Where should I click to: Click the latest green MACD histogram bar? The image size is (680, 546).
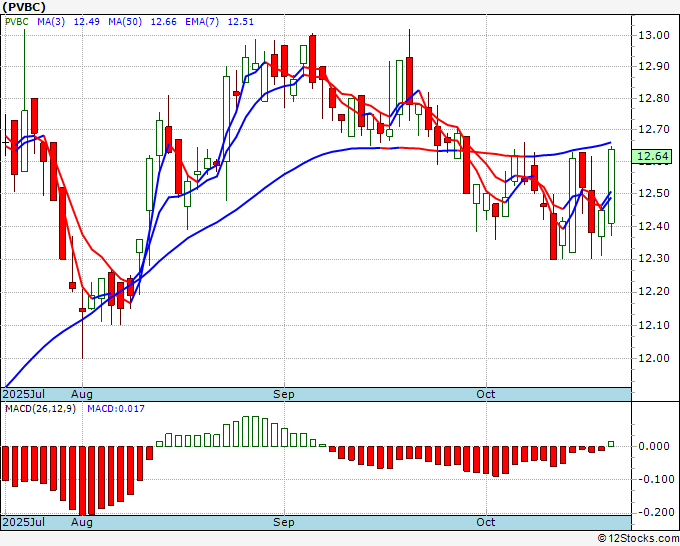click(611, 444)
